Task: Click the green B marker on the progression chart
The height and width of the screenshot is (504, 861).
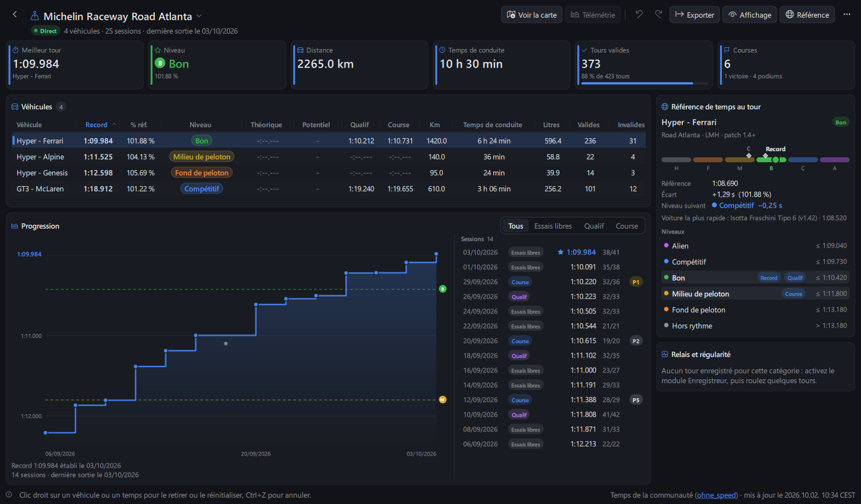Action: pos(443,289)
